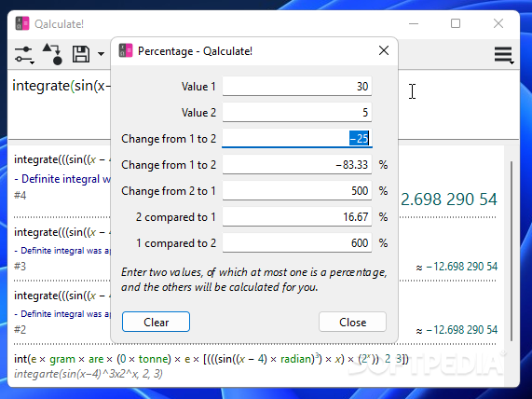Click the Value 2 field showing 5
532x399 pixels.
[297, 113]
